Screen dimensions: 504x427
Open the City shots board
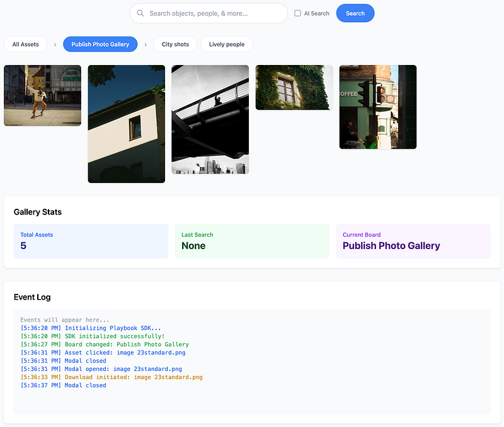175,44
